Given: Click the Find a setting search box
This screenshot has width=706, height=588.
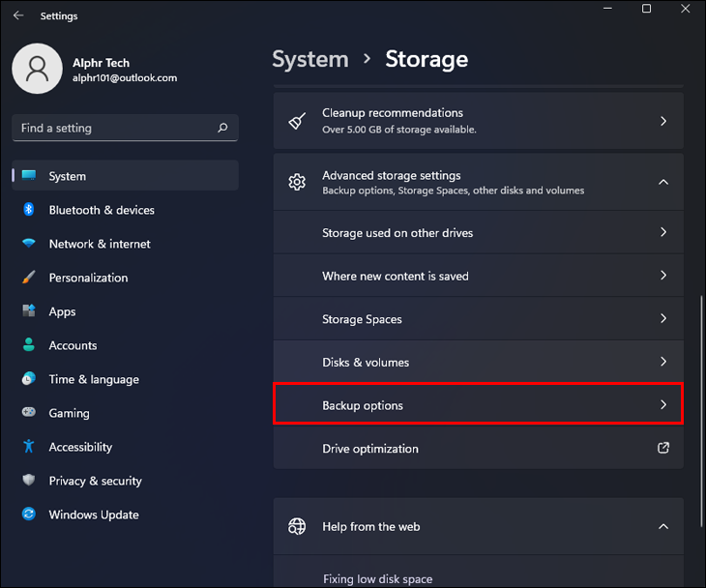Looking at the screenshot, I should pos(116,128).
